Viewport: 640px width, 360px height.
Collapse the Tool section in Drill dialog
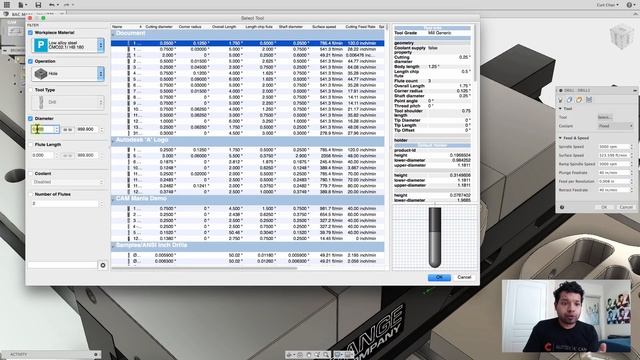[560, 109]
